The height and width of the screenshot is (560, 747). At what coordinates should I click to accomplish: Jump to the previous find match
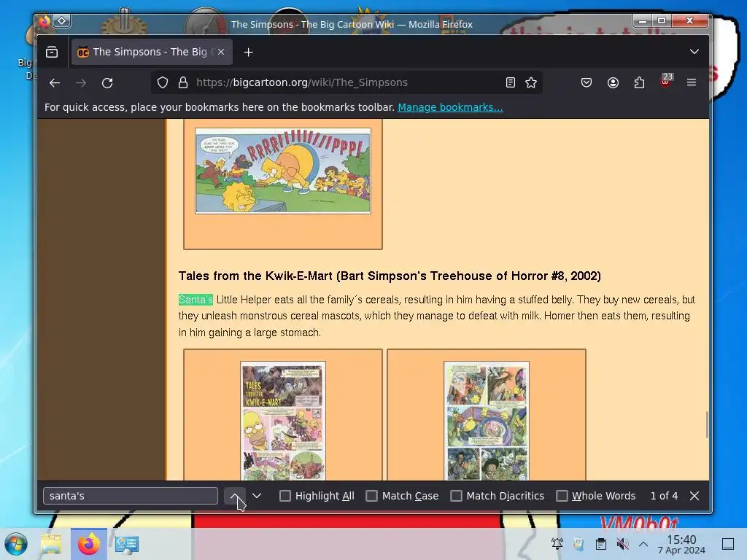point(235,496)
